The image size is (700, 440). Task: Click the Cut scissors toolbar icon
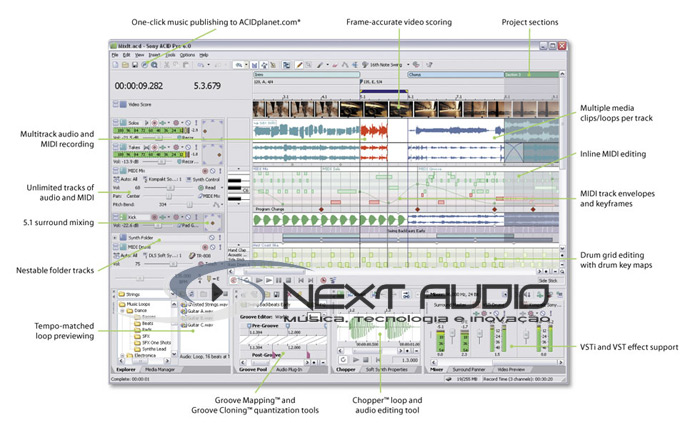[x=167, y=65]
